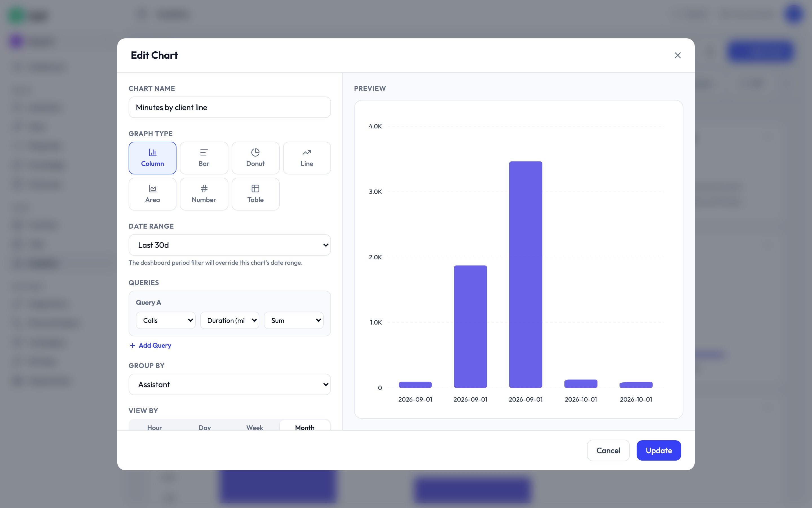Click the Query A label
This screenshot has width=812, height=508.
[148, 302]
